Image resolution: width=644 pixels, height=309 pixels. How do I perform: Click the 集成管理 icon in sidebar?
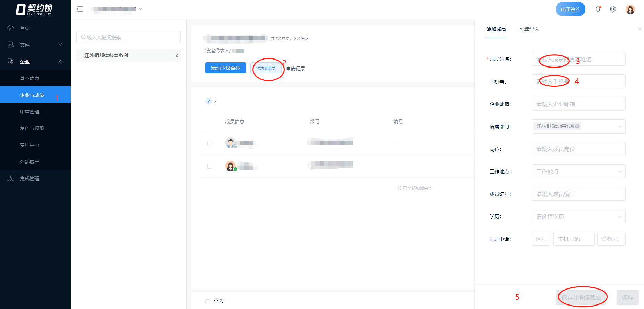click(x=10, y=179)
